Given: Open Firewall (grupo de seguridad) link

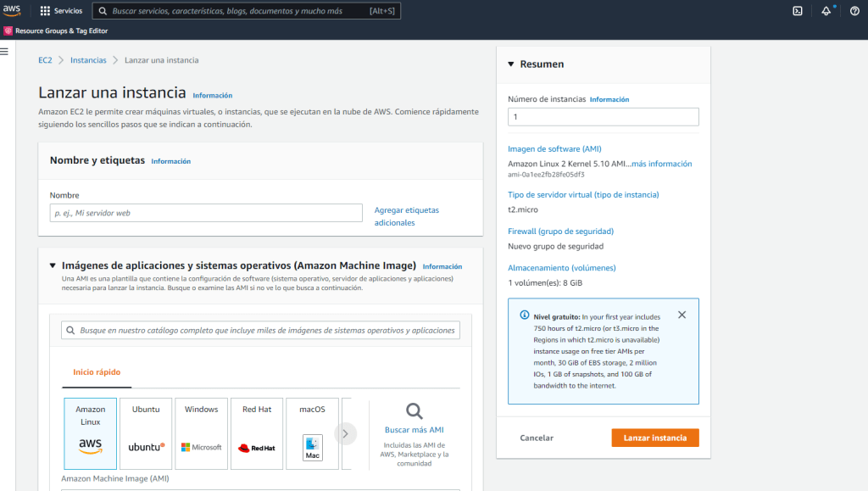Looking at the screenshot, I should (x=561, y=232).
